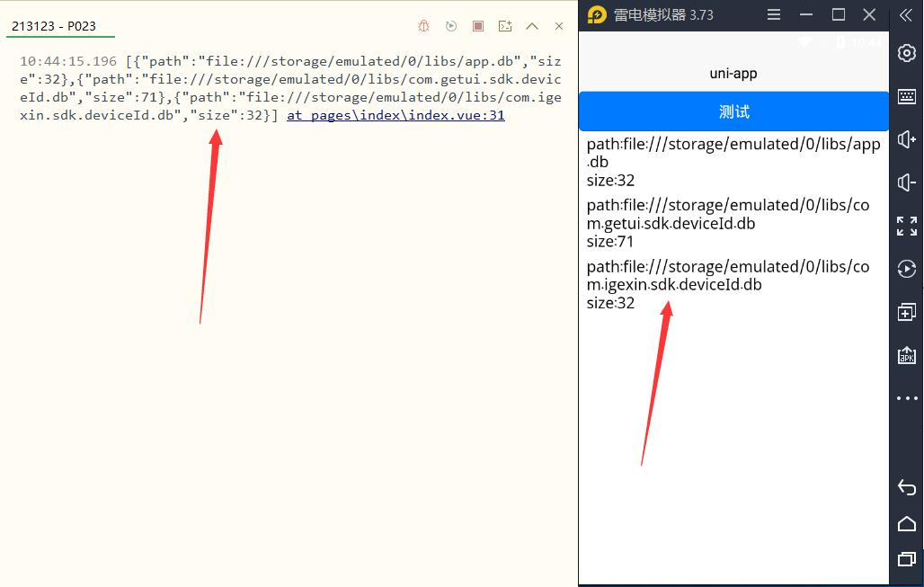This screenshot has height=587, width=924.
Task: Click the size:71 text in emulator
Action: tap(610, 242)
